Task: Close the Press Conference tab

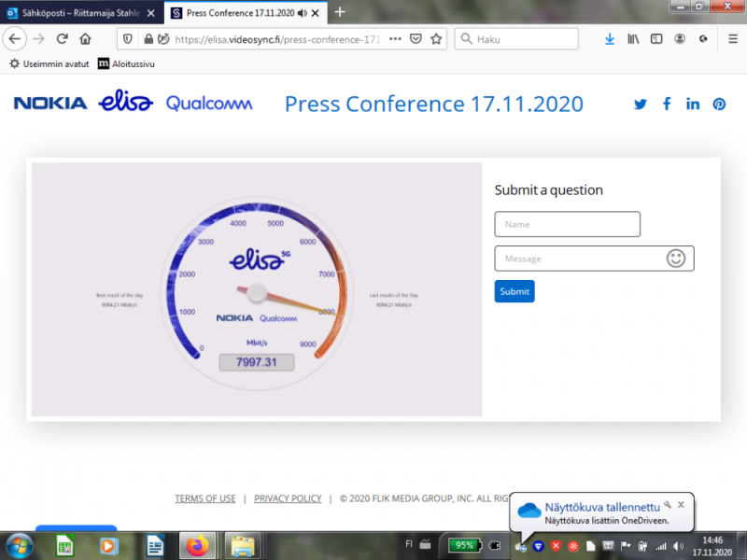Action: (x=316, y=13)
